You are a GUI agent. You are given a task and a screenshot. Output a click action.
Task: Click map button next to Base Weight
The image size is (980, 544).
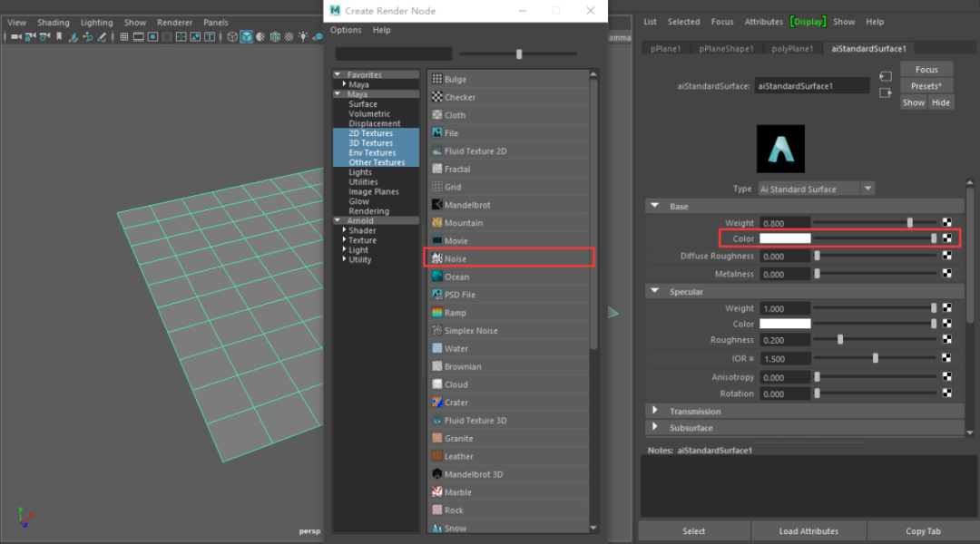[x=946, y=222]
